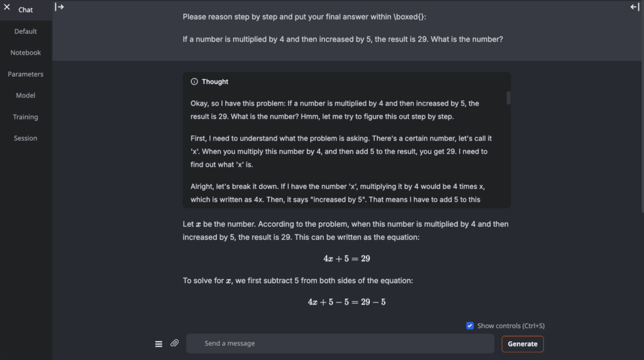Switch to the Notebook tab
This screenshot has height=360, width=644.
25,53
